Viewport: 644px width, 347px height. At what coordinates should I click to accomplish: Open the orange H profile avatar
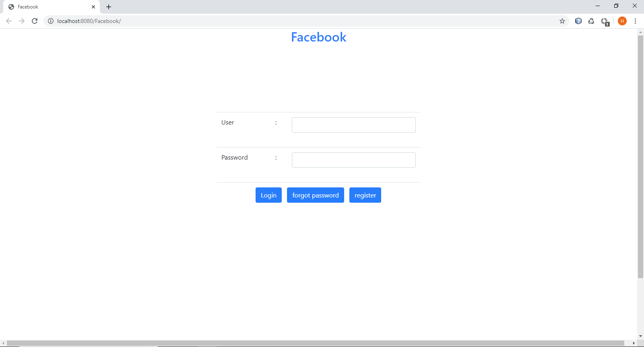622,21
